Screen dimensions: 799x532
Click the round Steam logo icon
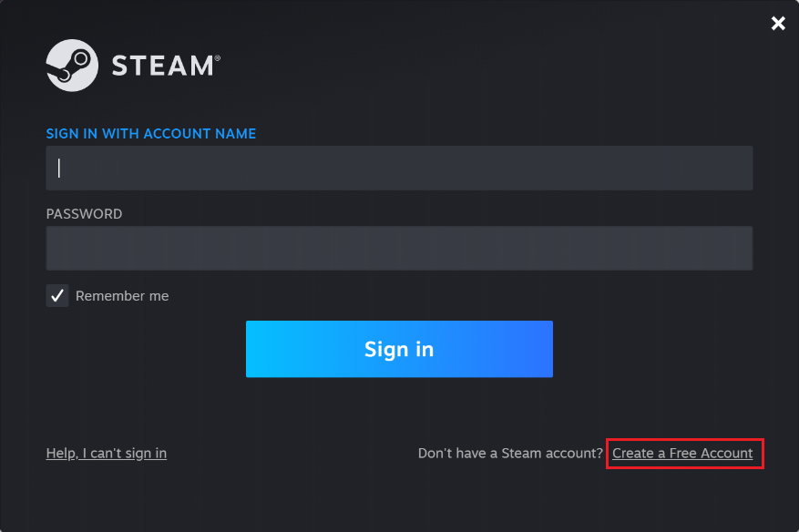click(x=72, y=66)
